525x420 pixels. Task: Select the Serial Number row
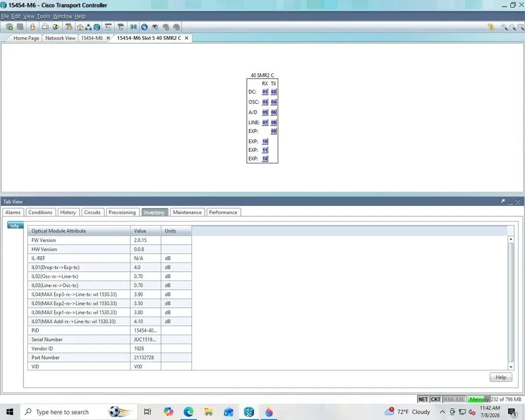(110, 339)
